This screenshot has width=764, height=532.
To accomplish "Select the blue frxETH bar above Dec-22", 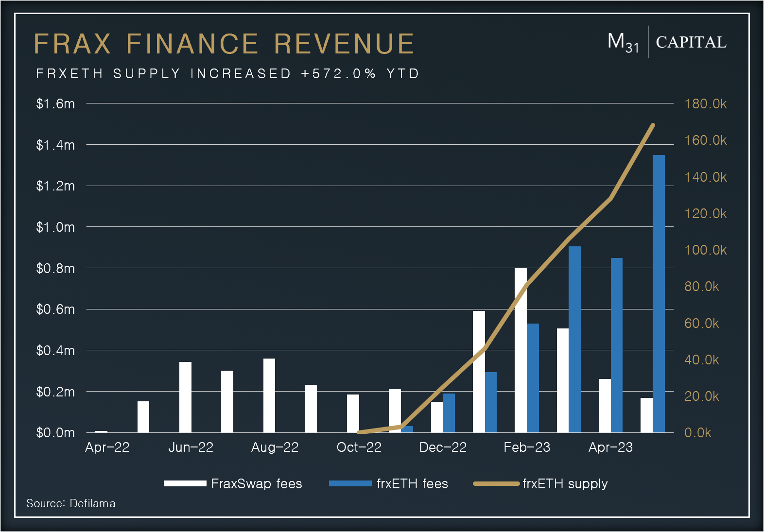I will [449, 413].
